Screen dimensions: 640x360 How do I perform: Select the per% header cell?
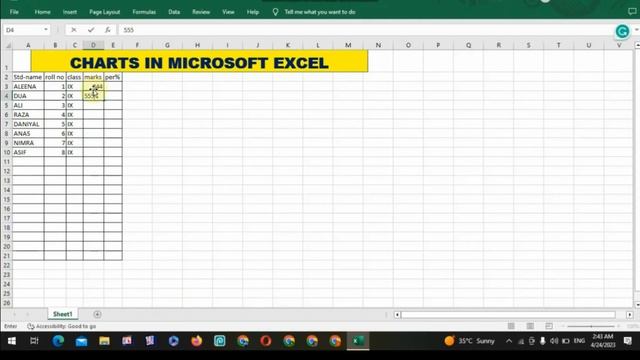click(113, 77)
